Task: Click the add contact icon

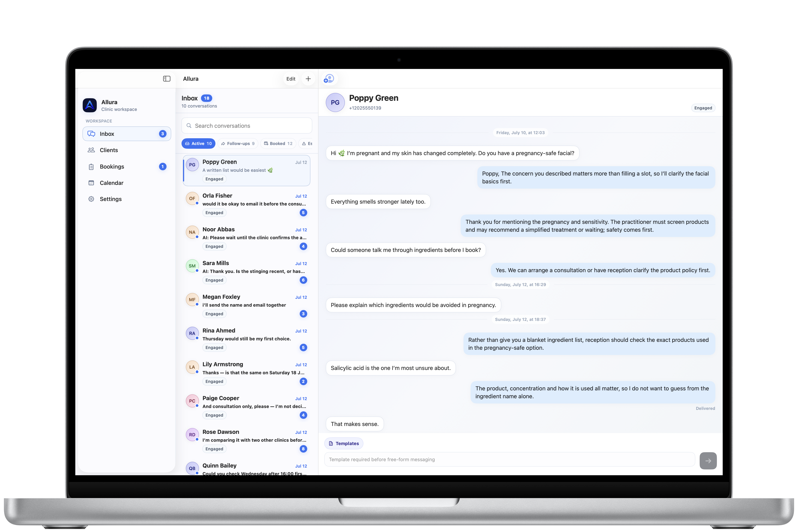Action: pos(329,79)
